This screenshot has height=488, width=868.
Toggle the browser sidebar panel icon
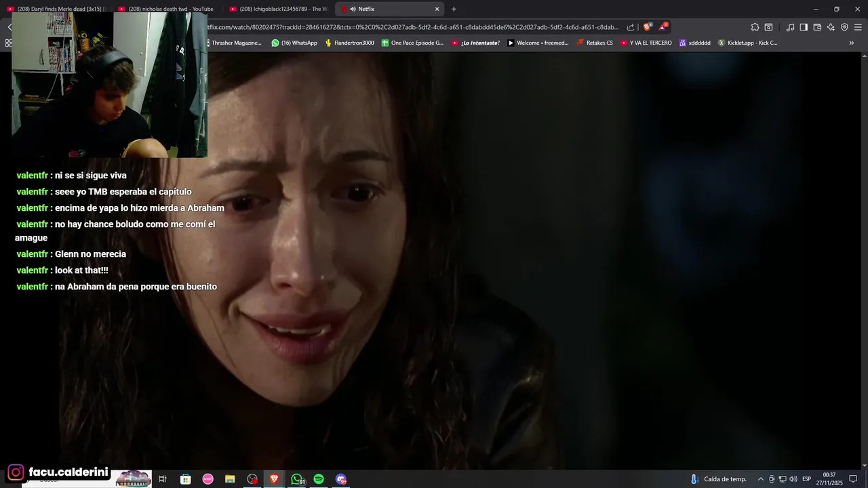click(804, 27)
